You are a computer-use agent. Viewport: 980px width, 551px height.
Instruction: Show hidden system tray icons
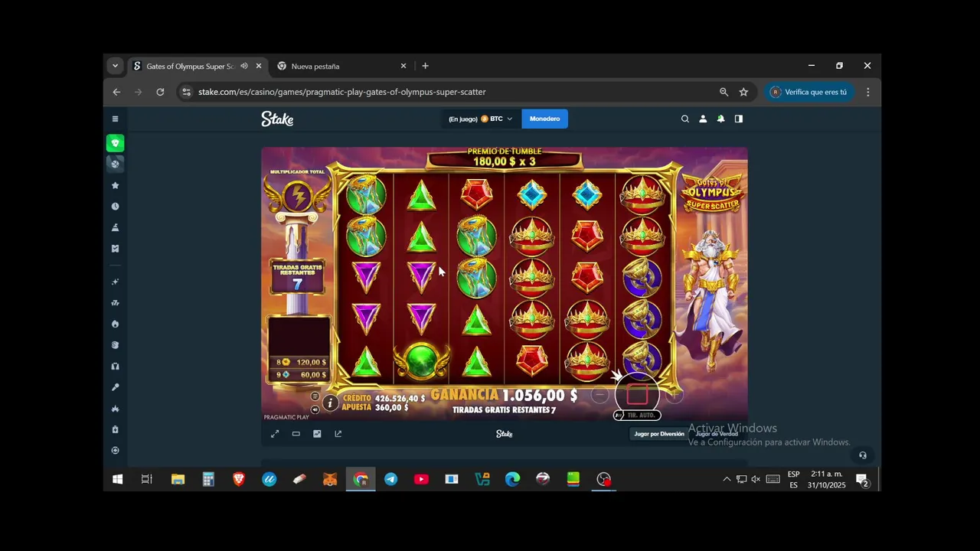[727, 479]
